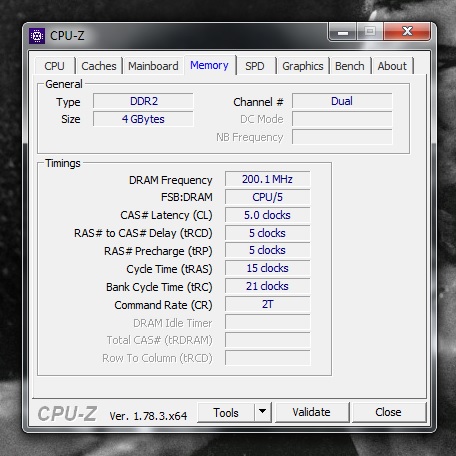Click the CAS# Latency (CL) label
The height and width of the screenshot is (456, 456).
(166, 215)
